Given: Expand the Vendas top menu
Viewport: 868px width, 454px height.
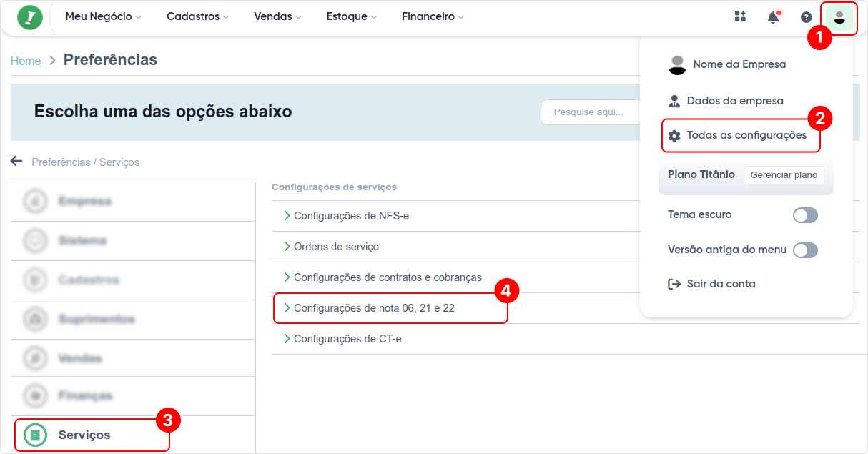Looking at the screenshot, I should [x=277, y=16].
